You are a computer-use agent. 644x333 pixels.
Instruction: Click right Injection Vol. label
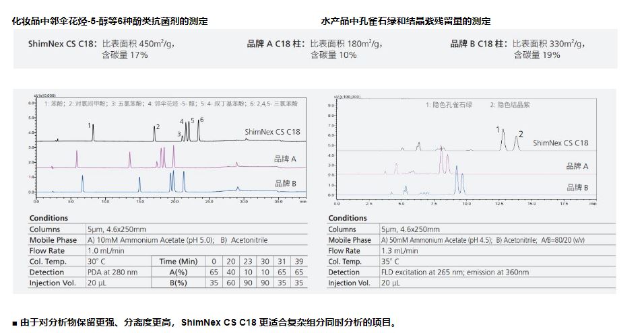pos(349,283)
